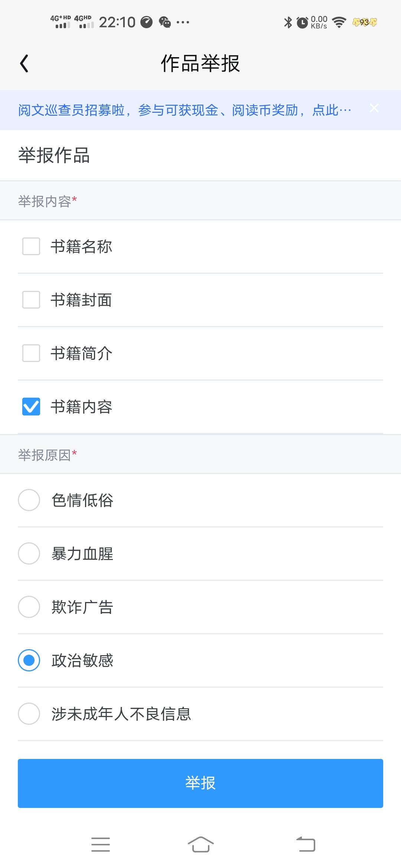Tap the Android home navigation icon
Screen dimensions: 401x868
(200, 845)
